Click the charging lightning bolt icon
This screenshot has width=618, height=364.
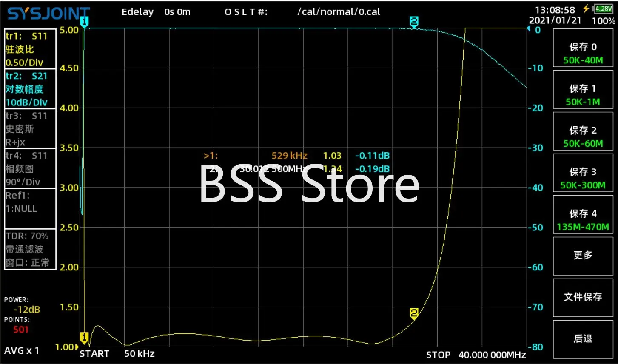click(x=586, y=9)
